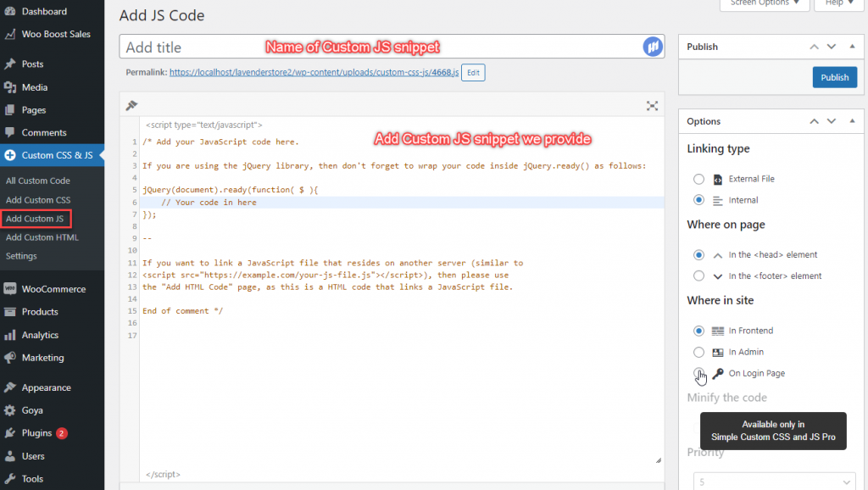The image size is (868, 490).
Task: Open the Screen Options dropdown
Action: click(764, 5)
